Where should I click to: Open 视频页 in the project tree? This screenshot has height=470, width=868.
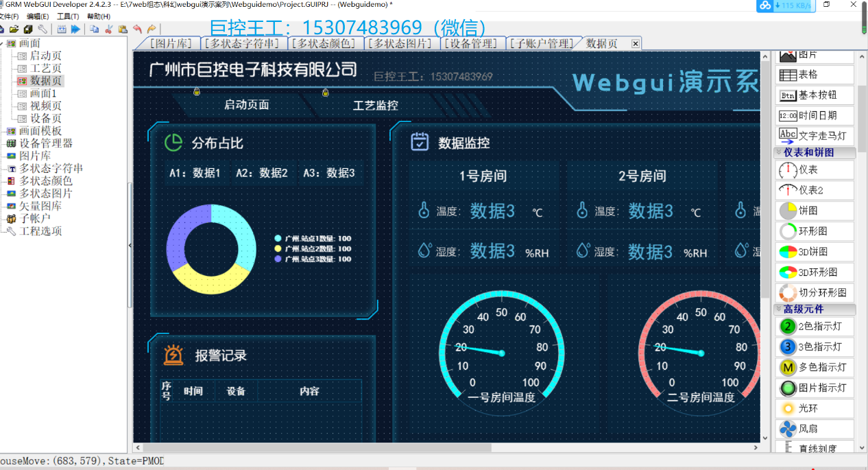click(x=45, y=106)
